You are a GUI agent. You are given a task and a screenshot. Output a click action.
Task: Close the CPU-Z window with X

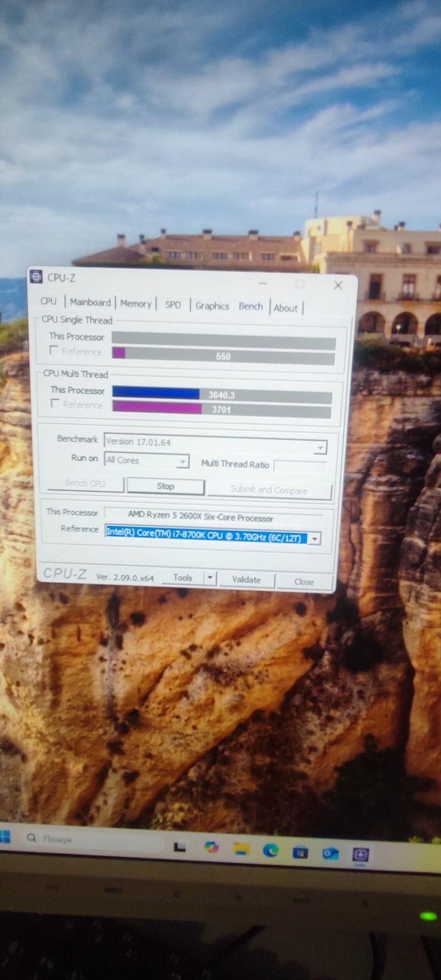[338, 285]
